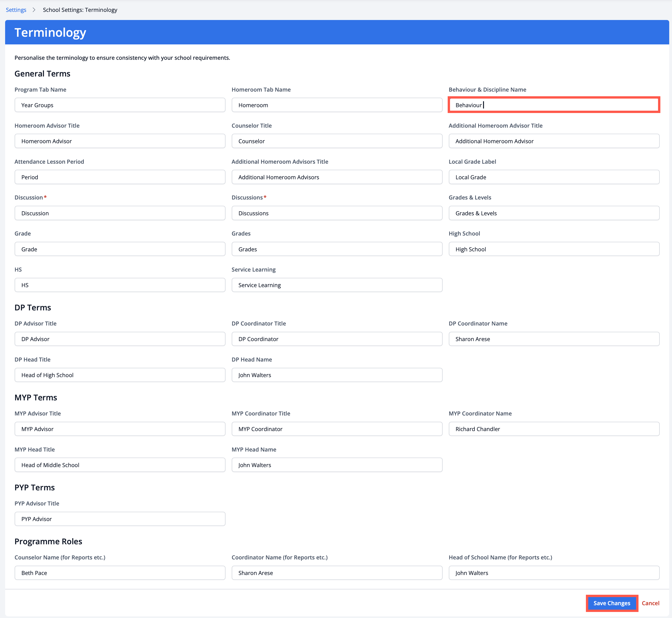
Task: Edit the DP Coordinator Title field
Action: coord(337,339)
